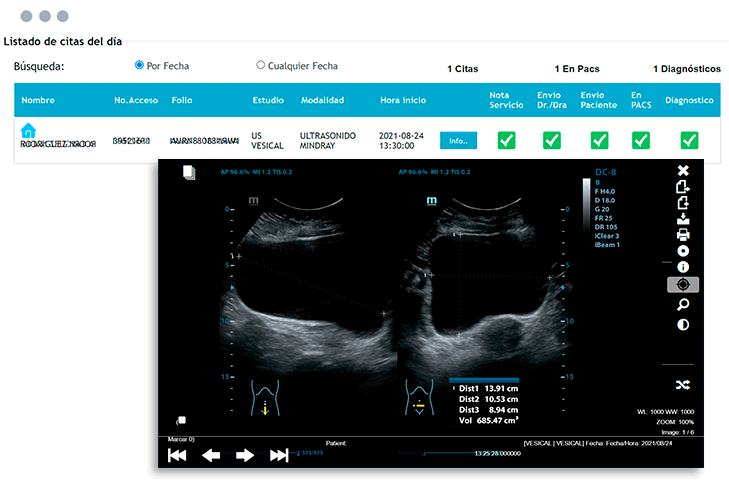Click the first gray window dot
Image resolution: width=729 pixels, height=486 pixels.
[27, 16]
